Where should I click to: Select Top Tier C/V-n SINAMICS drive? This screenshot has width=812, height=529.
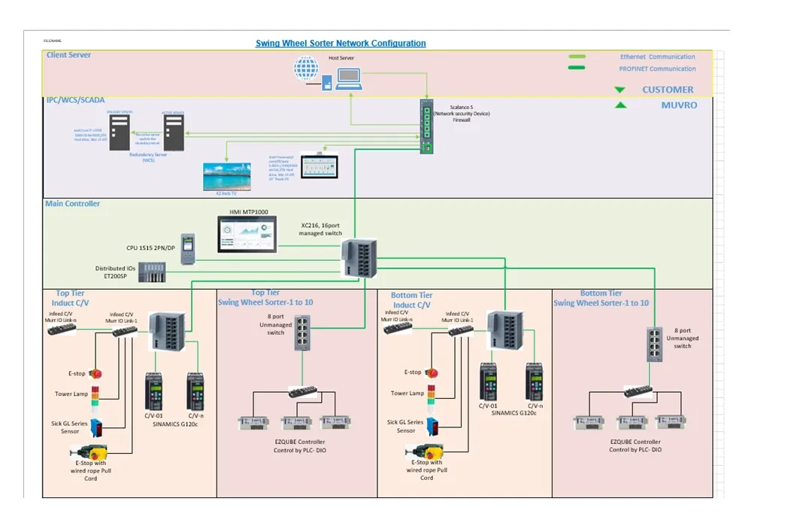(x=195, y=391)
